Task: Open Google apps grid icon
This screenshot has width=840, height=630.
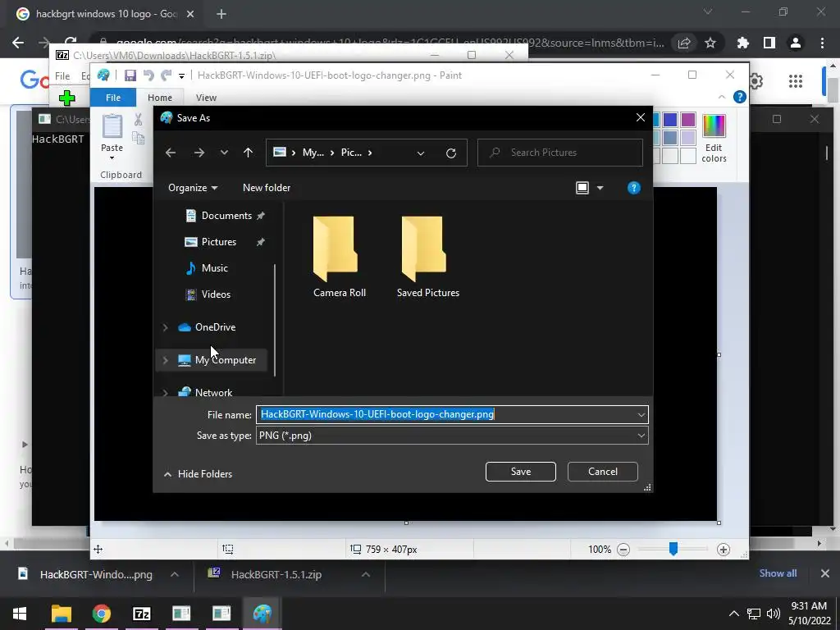Action: [796, 81]
